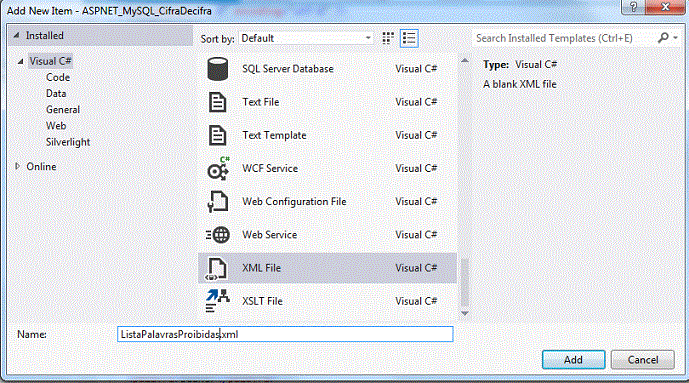Select the SQL Server Database template icon

[x=217, y=69]
